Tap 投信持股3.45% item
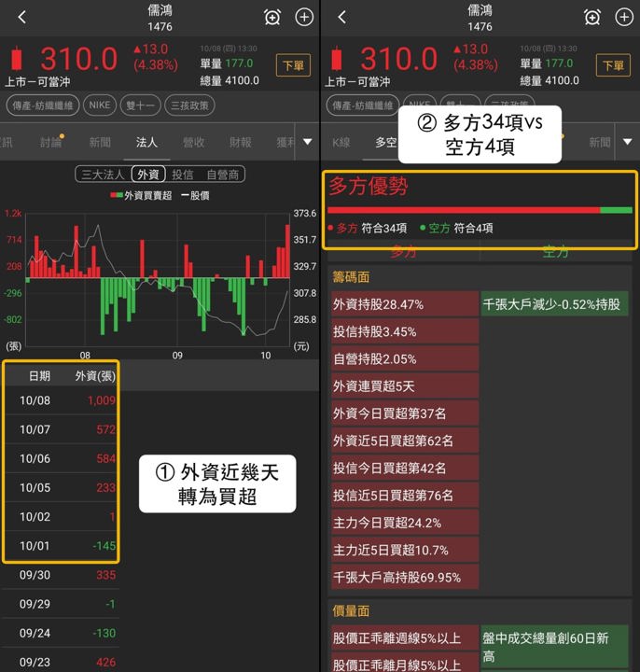 click(x=404, y=331)
